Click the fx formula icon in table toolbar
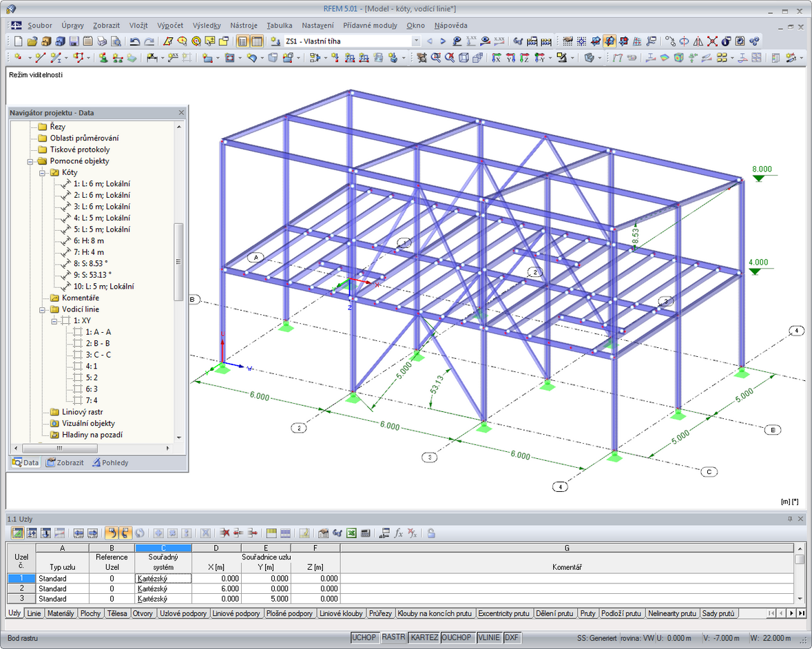This screenshot has height=649, width=812. click(x=398, y=533)
